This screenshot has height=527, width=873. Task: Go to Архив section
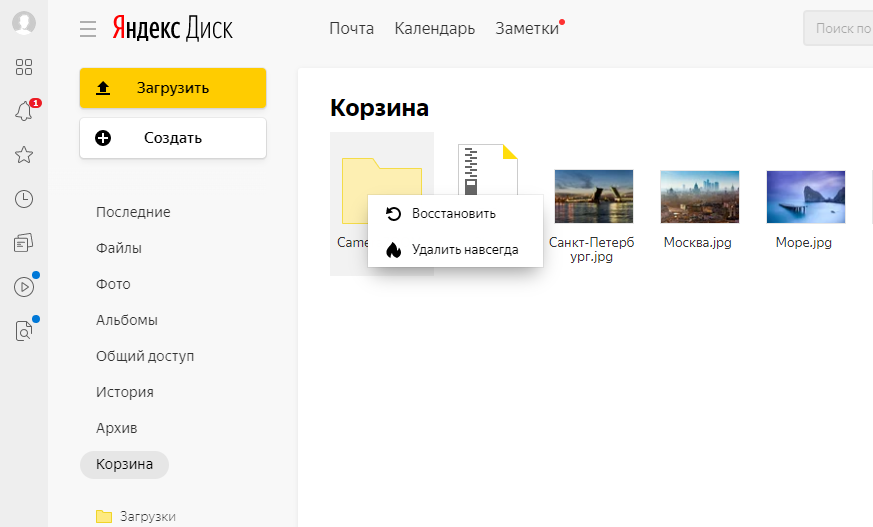pos(116,428)
